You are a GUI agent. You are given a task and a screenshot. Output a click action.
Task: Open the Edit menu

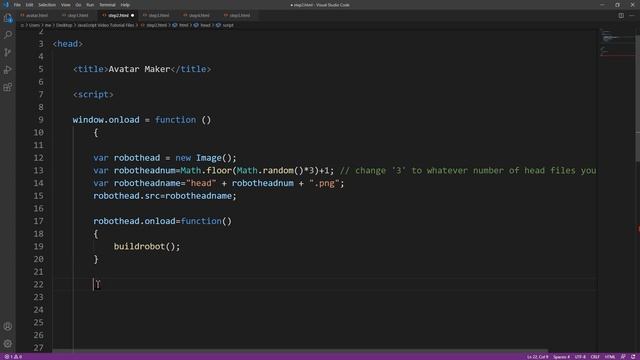(x=29, y=5)
